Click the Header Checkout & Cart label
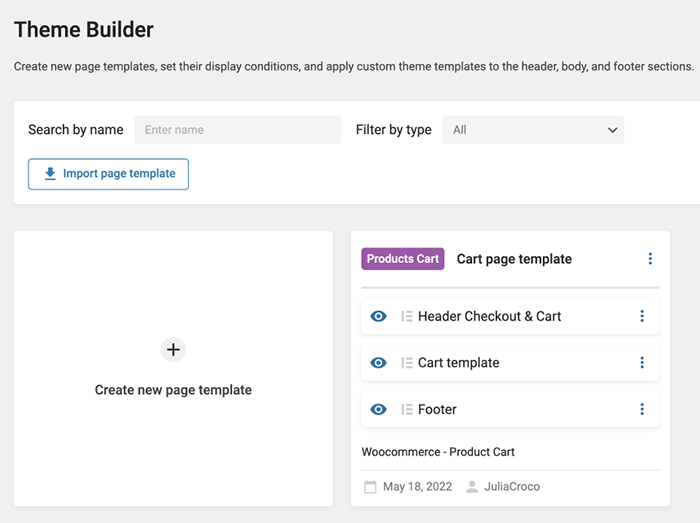This screenshot has width=700, height=523. point(489,316)
